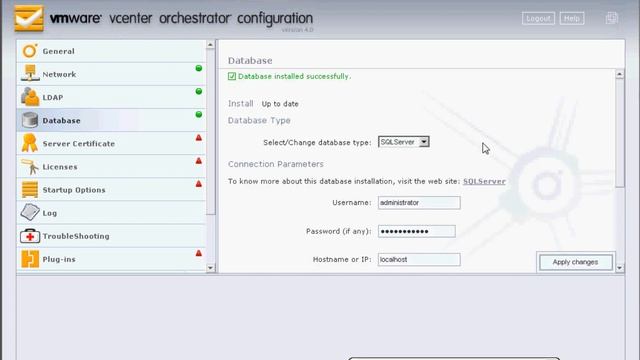Click the Help button
Screen dimensions: 640x360
571,18
